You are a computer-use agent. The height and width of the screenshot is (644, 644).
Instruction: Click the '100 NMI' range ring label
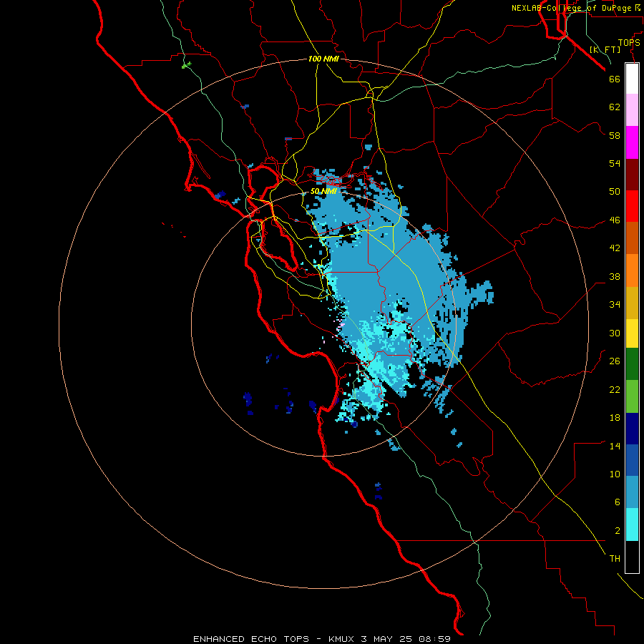click(323, 59)
